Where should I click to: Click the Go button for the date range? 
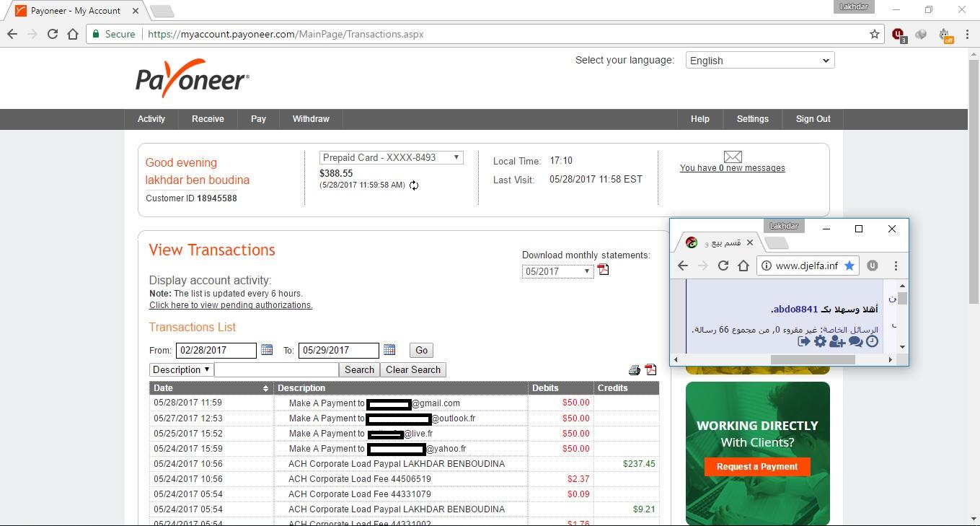(422, 350)
